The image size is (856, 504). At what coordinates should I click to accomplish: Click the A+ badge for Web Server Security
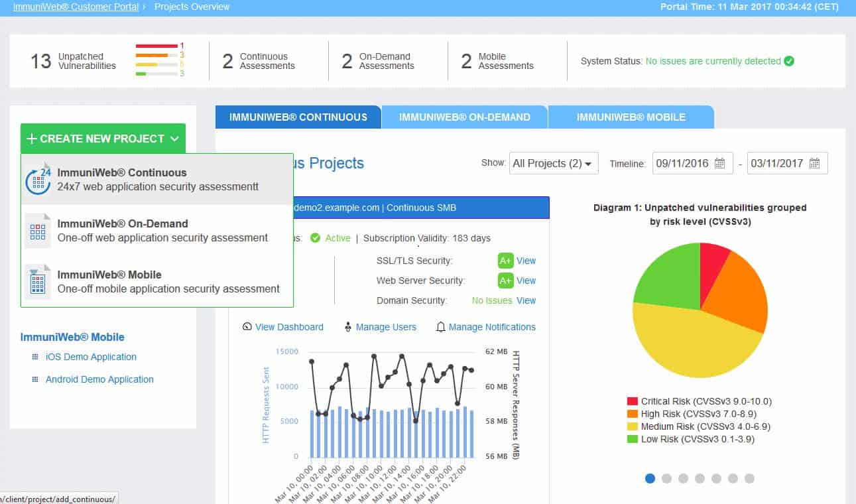[x=505, y=281]
